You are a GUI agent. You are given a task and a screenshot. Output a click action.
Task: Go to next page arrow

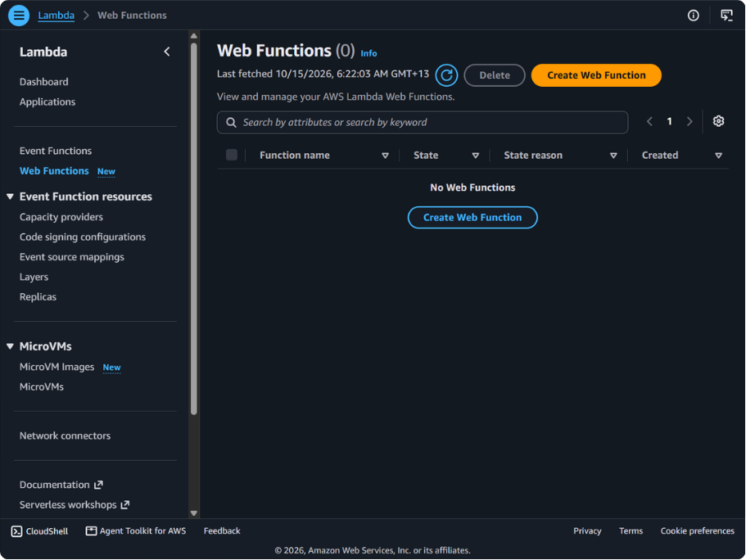(689, 121)
